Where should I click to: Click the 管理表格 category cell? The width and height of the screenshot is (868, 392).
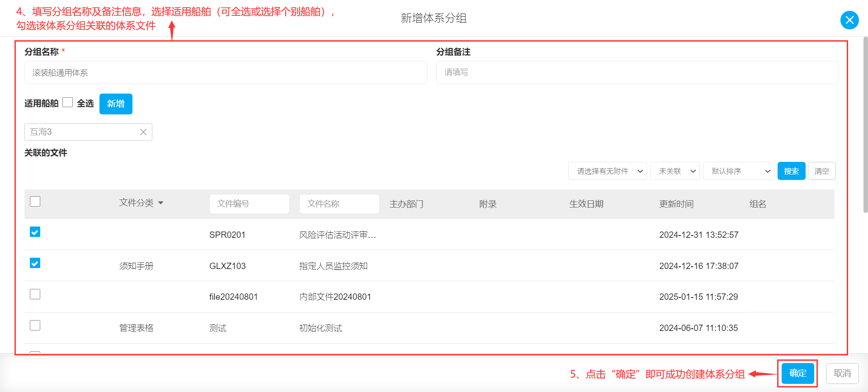click(137, 328)
